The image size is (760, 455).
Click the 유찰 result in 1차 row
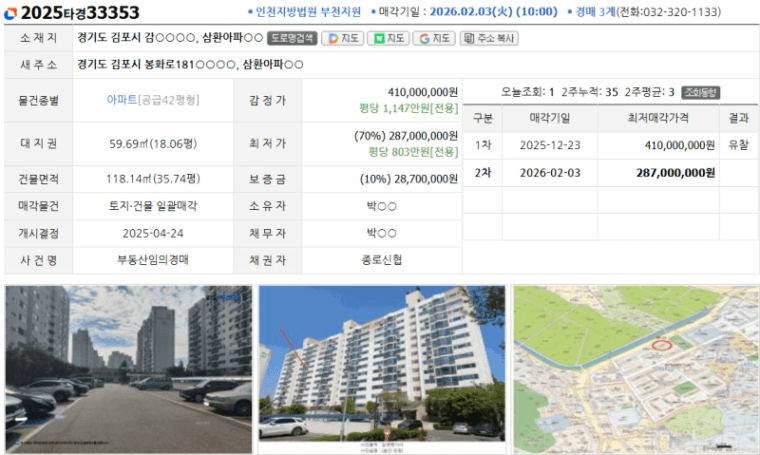739,145
